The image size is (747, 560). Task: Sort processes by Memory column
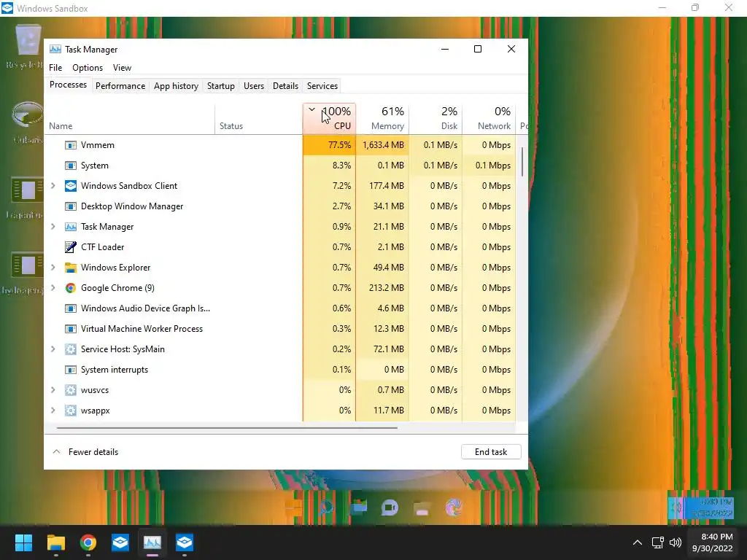click(x=382, y=119)
